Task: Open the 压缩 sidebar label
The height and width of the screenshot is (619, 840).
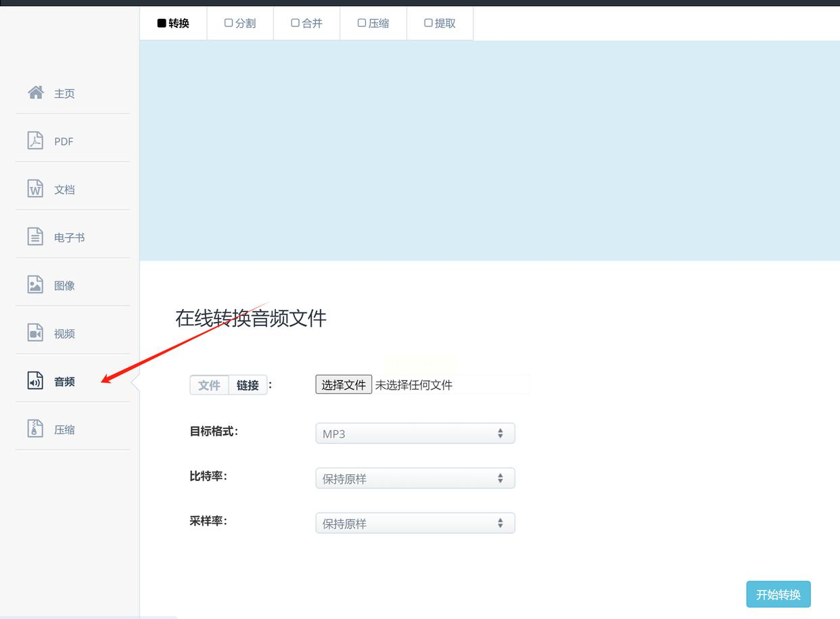Action: coord(64,430)
